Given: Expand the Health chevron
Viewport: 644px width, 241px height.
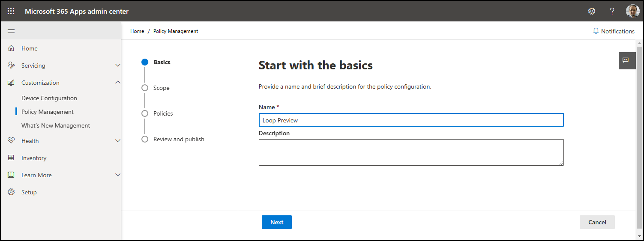Looking at the screenshot, I should tap(118, 141).
